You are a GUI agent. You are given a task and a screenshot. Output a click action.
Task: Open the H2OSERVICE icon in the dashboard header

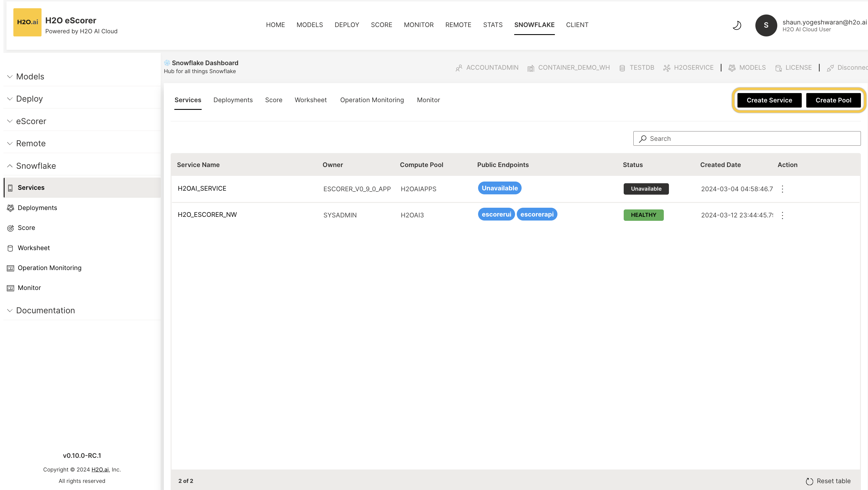point(667,67)
